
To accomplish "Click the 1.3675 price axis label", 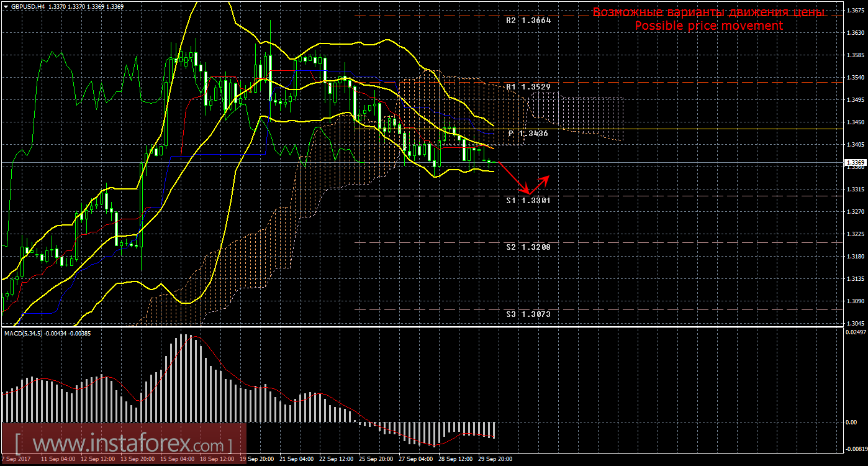I will [854, 10].
